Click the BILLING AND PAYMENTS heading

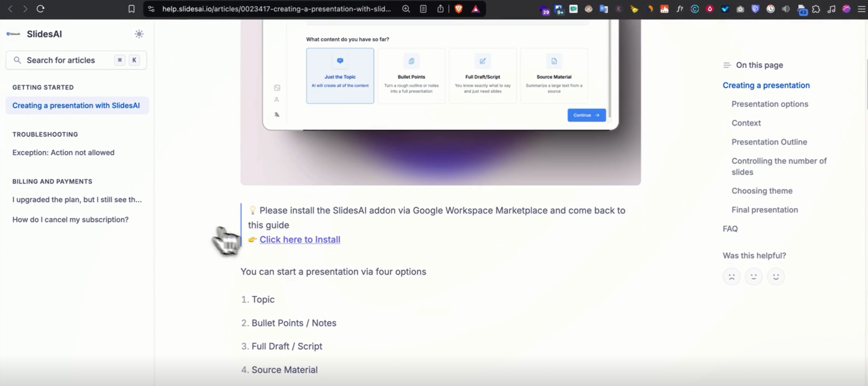click(x=52, y=182)
